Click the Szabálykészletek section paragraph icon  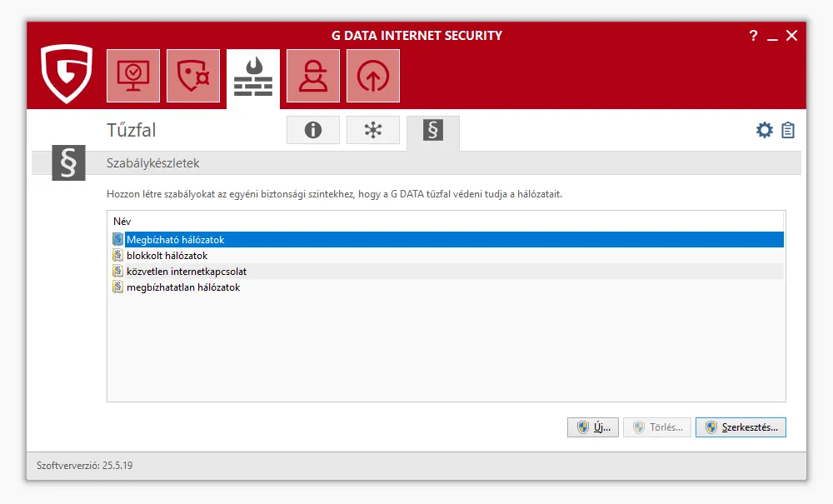click(x=69, y=163)
